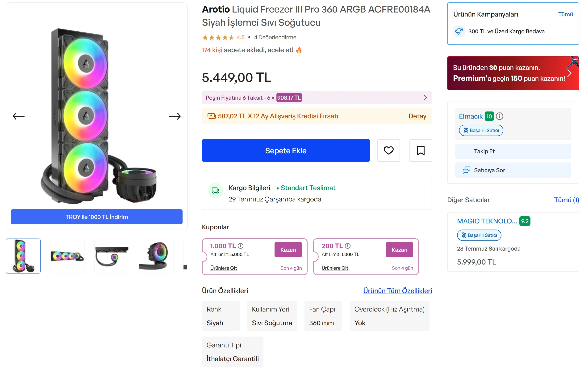Show next product image with right arrow

click(175, 116)
